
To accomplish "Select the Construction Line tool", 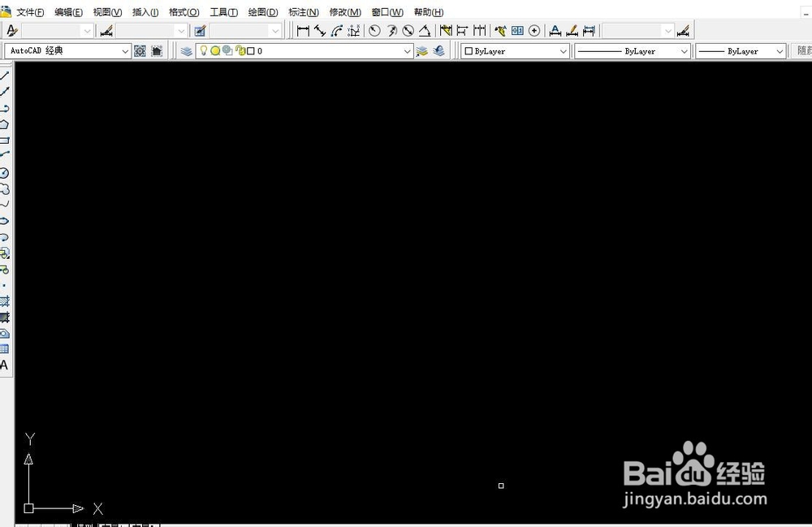I will tap(5, 92).
